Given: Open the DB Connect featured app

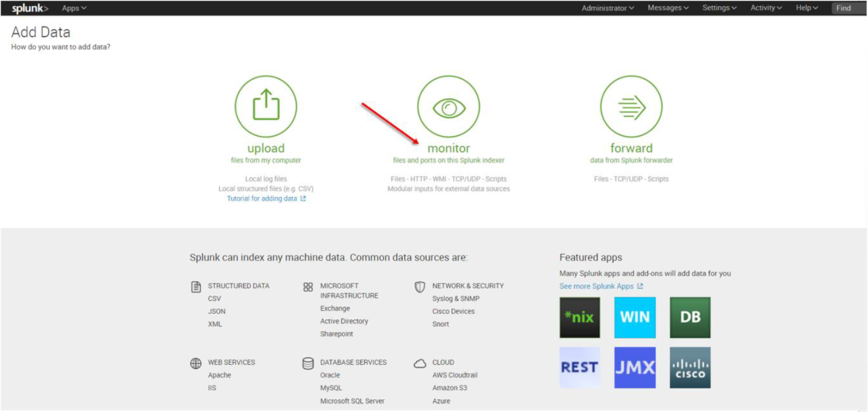Looking at the screenshot, I should click(x=690, y=317).
